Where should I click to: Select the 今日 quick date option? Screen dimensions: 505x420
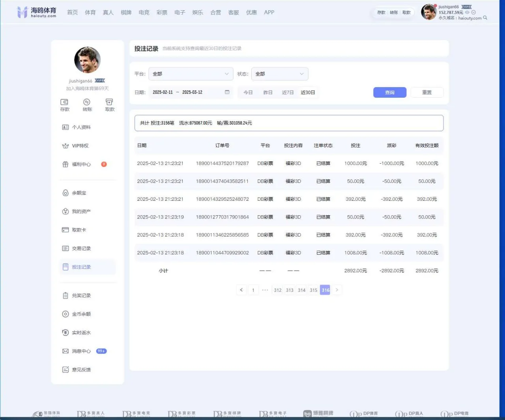coord(248,92)
